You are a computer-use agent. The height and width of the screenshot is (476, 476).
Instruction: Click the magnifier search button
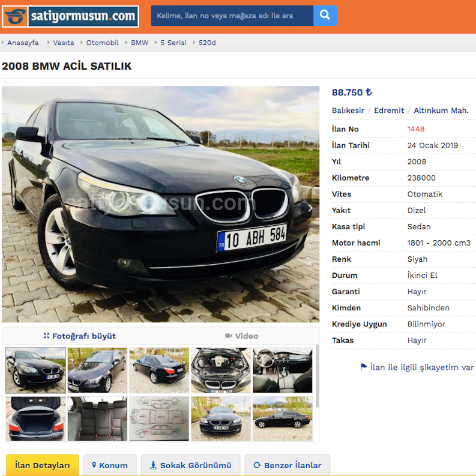pos(325,16)
